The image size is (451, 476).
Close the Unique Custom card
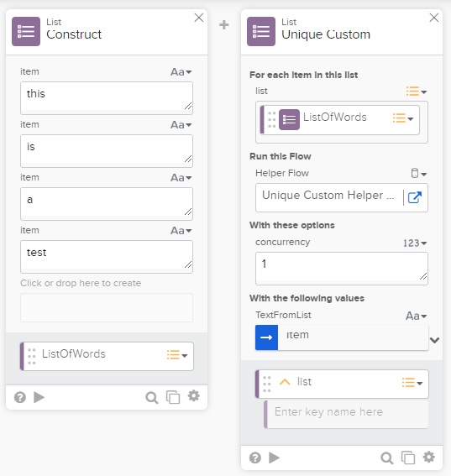click(434, 18)
